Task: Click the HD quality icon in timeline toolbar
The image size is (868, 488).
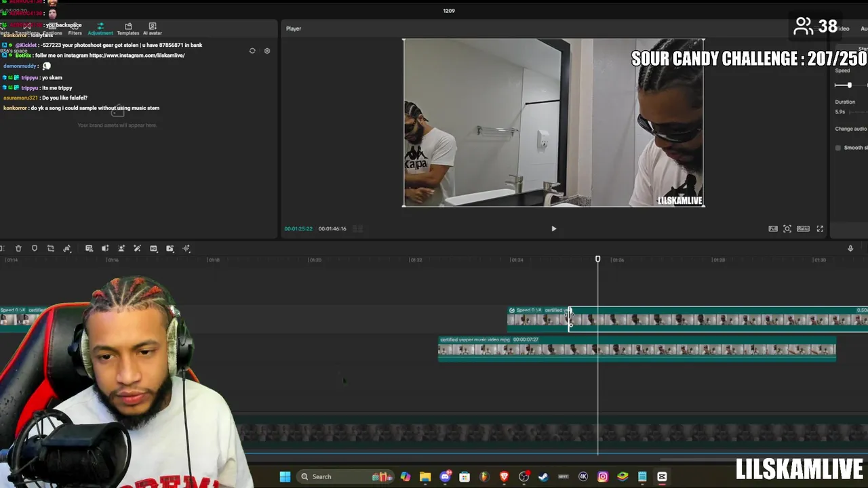Action: pyautogui.click(x=153, y=249)
